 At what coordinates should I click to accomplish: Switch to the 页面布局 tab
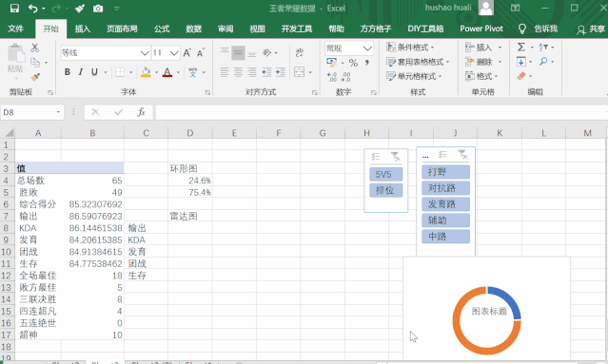(122, 29)
